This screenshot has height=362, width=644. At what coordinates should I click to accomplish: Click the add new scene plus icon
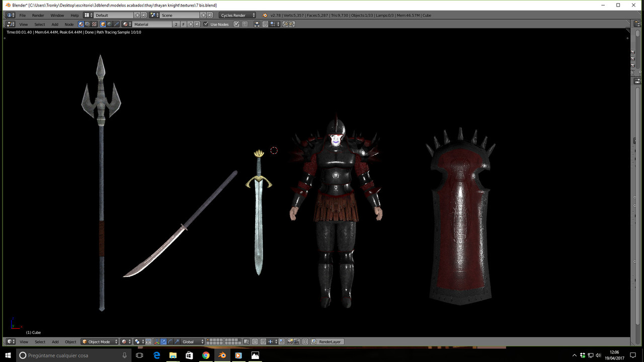[x=203, y=15]
